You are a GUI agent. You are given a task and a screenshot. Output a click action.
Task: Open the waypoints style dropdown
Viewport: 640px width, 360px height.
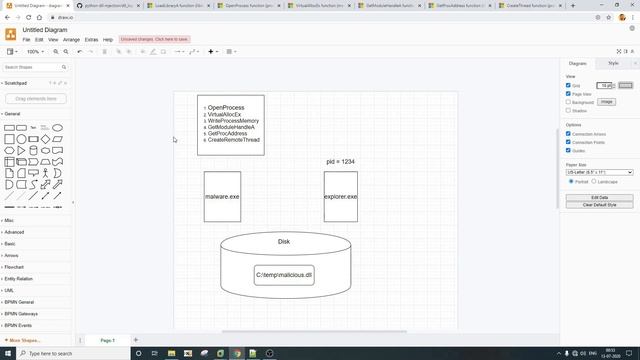point(194,52)
